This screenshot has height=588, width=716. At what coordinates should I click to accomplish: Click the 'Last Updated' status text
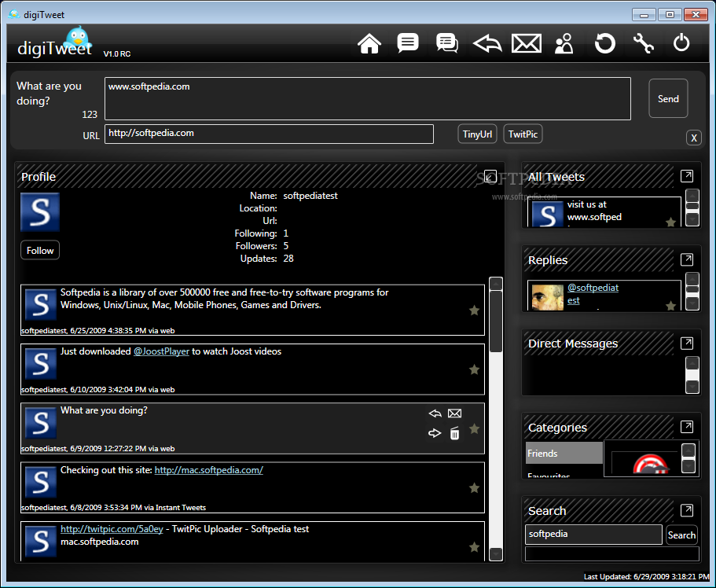point(646,576)
